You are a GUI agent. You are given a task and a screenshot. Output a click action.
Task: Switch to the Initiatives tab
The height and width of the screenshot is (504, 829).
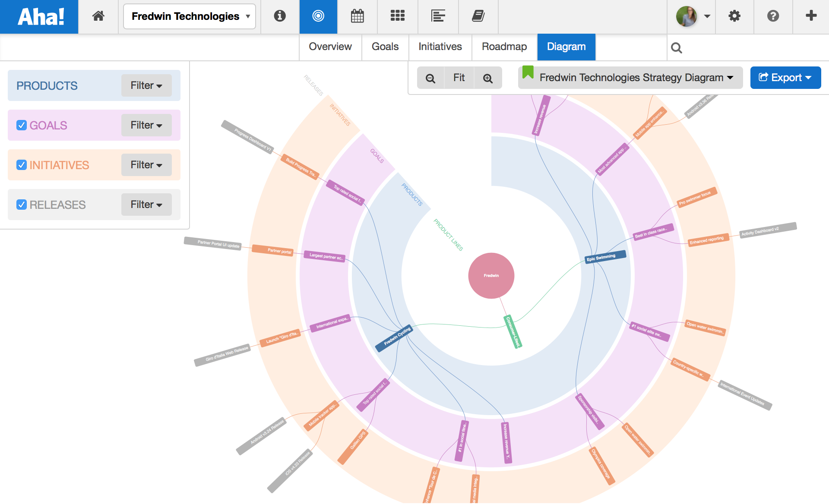click(x=440, y=47)
